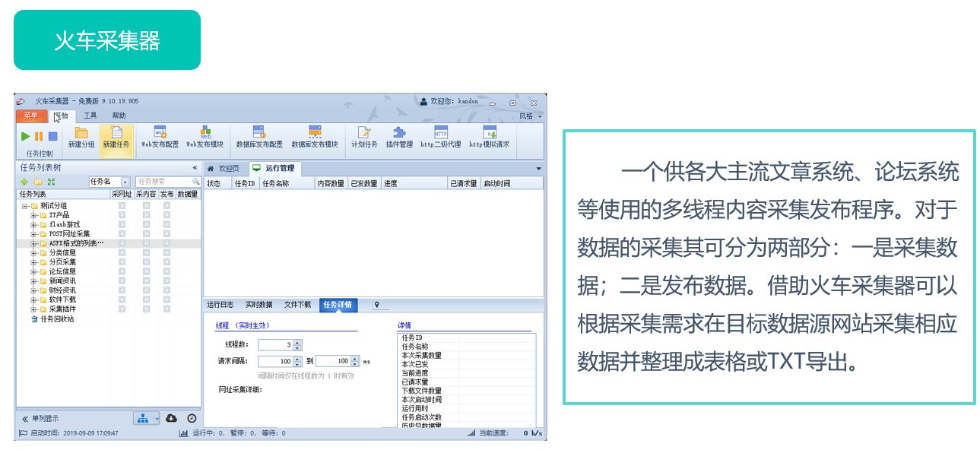This screenshot has height=450, width=980.
Task: Toggle 发布 checkbox for 测试分组
Action: 167,206
